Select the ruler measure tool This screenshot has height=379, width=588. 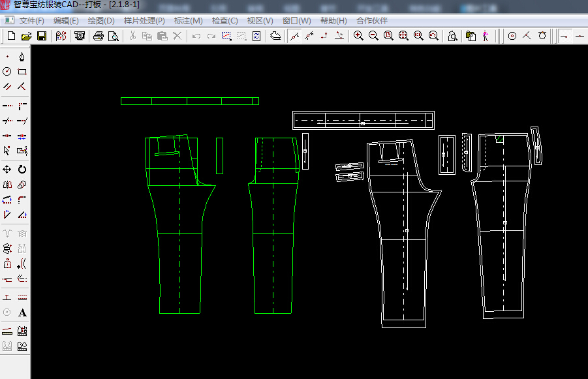click(7, 331)
